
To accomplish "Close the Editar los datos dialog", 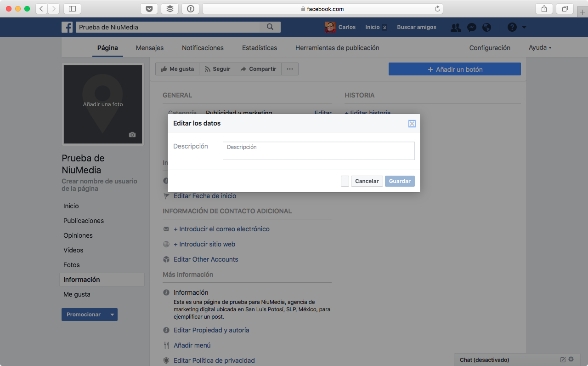I will [x=412, y=123].
